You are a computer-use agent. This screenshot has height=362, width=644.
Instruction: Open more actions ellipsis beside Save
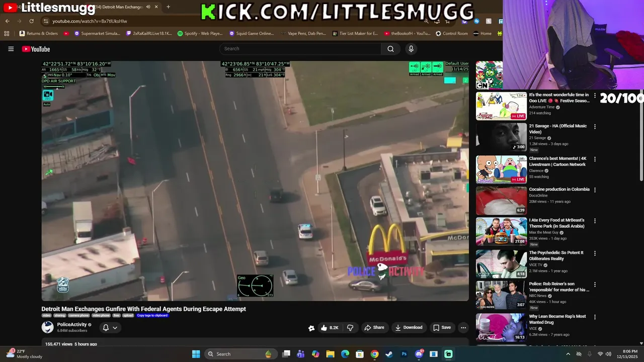[x=463, y=327]
